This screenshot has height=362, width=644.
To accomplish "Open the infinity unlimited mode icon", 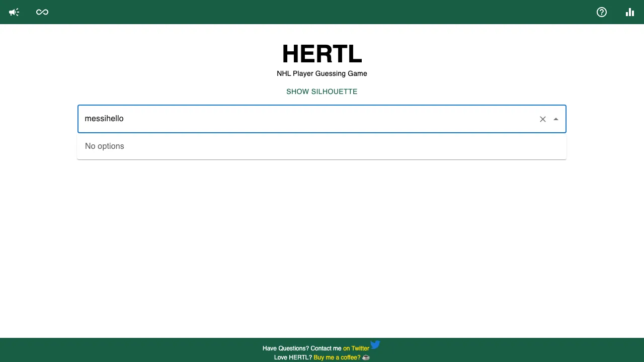I will pyautogui.click(x=42, y=12).
